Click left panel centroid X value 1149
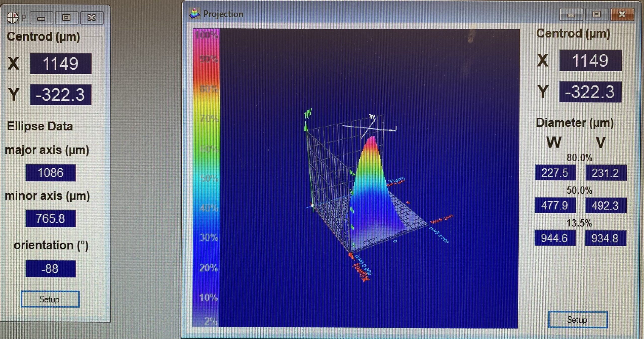Viewport: 644px width, 339px height. [61, 64]
